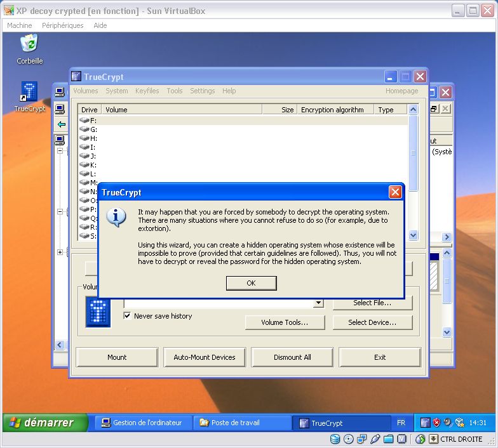Click the Drive column header
This screenshot has height=448, width=498.
click(90, 110)
